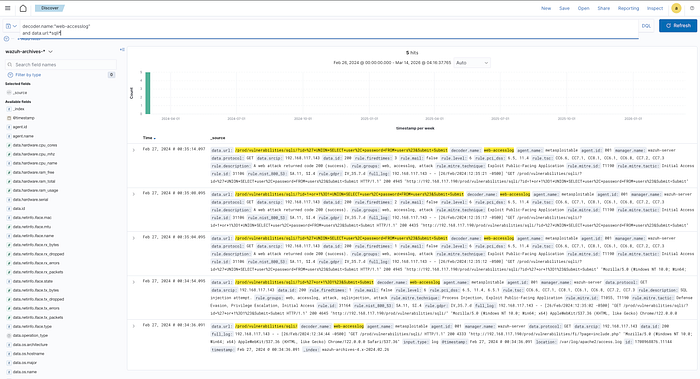
Task: Select data.netinfo.iface.rx_bytes field
Action: [36, 245]
